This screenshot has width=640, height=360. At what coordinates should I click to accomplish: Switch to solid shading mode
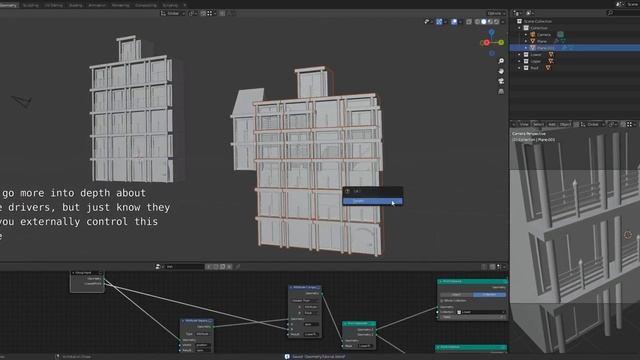pos(484,22)
